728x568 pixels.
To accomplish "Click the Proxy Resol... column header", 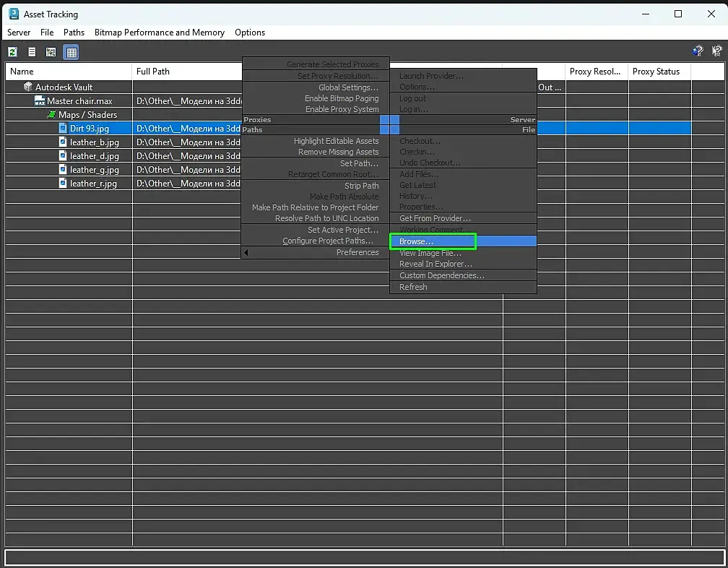I will click(597, 72).
